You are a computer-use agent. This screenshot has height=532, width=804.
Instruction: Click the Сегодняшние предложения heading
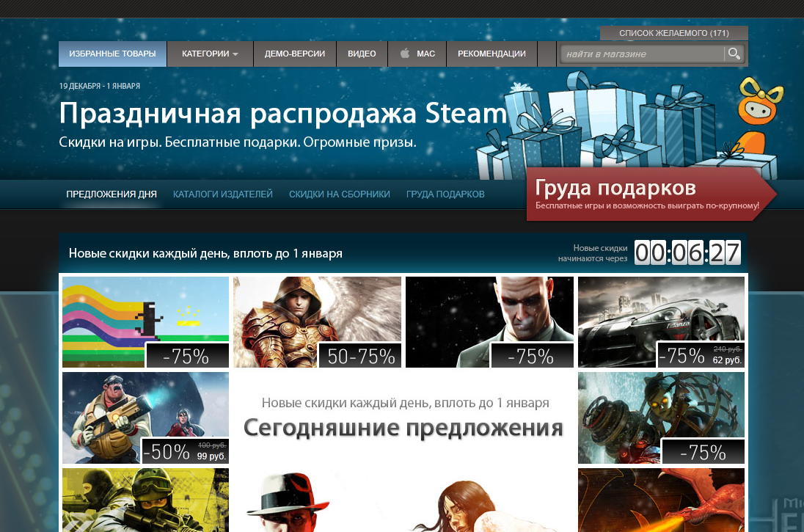click(403, 429)
